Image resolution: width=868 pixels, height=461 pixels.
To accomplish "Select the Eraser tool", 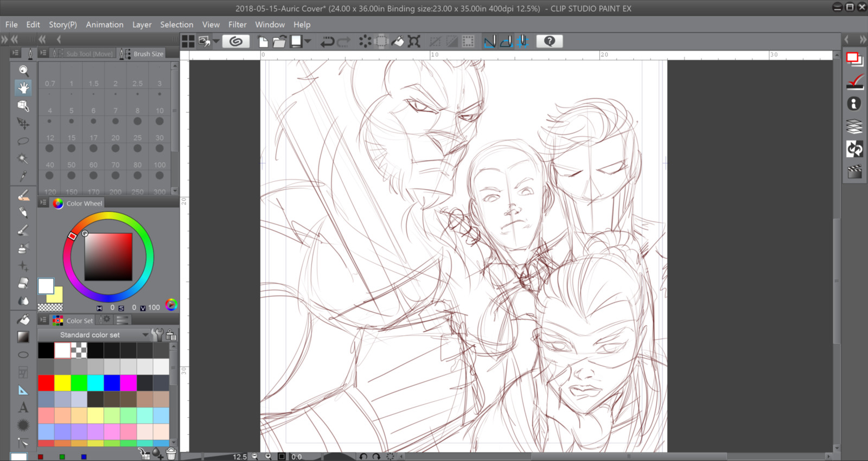I will (x=23, y=283).
